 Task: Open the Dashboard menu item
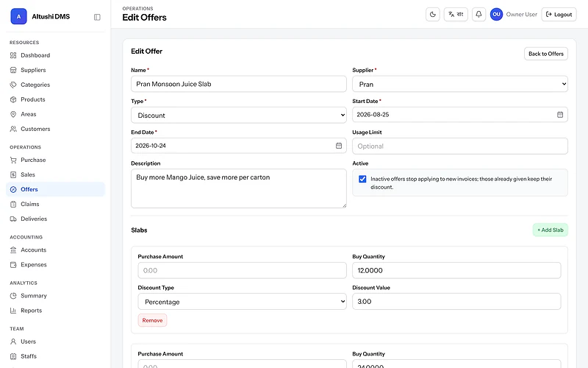click(x=56, y=55)
